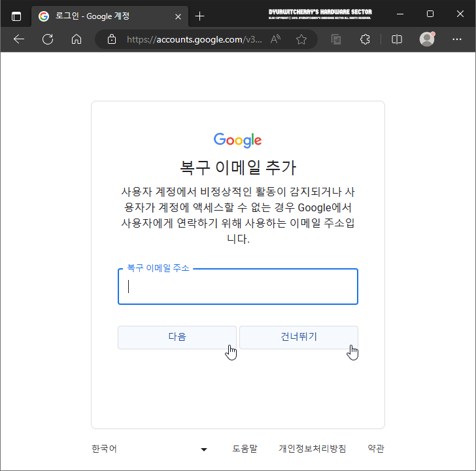476x471 pixels.
Task: Click the Read aloud icon in address bar
Action: 276,39
